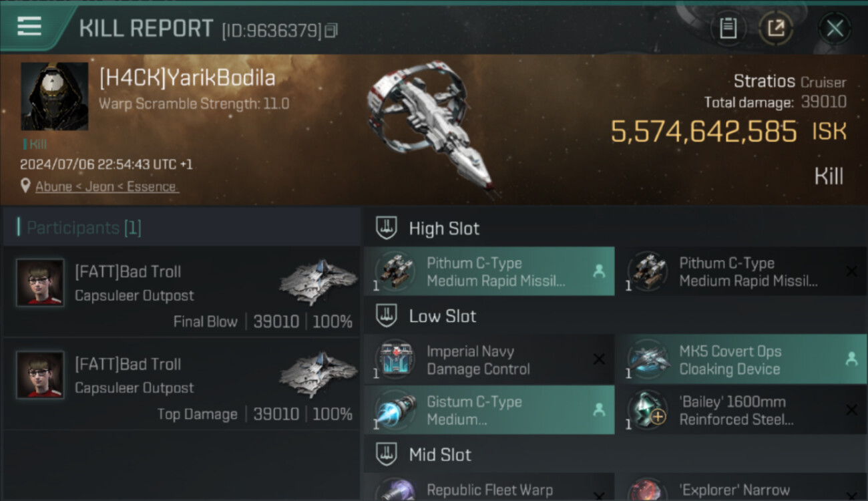868x501 pixels.
Task: Open Top Damage Bad Troll entry
Action: click(x=182, y=384)
